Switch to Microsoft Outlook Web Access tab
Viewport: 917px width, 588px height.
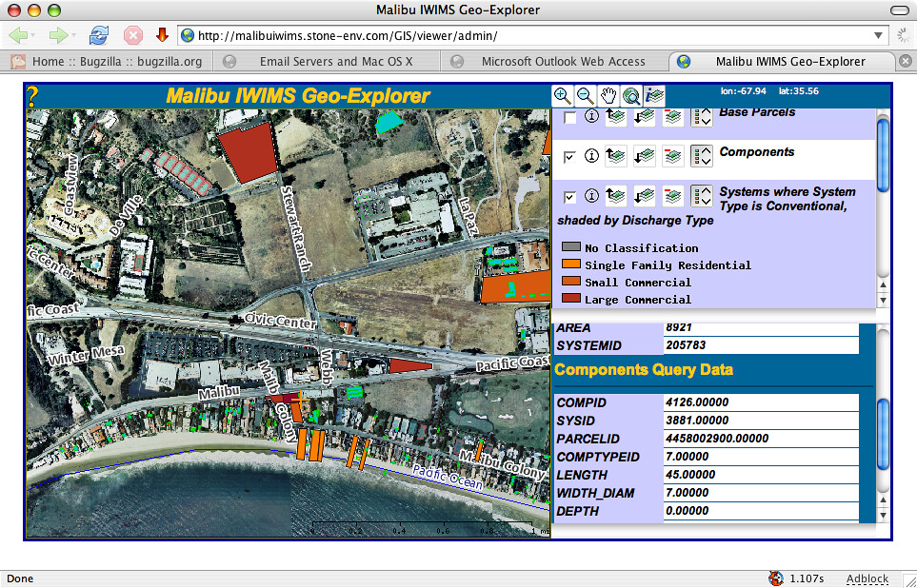point(553,62)
